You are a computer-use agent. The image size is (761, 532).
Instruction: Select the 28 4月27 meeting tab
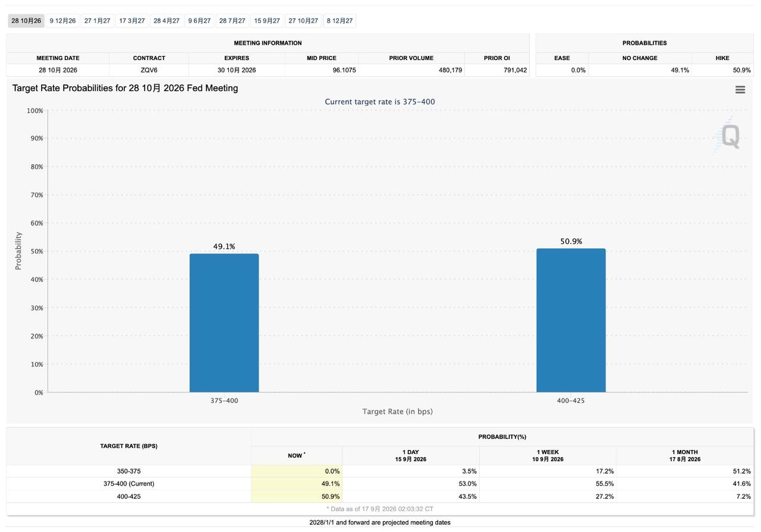tap(166, 21)
